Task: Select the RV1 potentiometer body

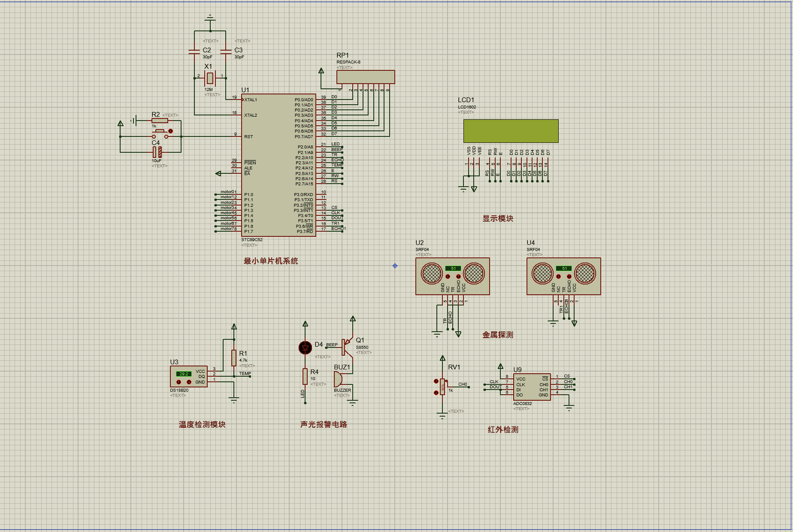Action: (442, 387)
